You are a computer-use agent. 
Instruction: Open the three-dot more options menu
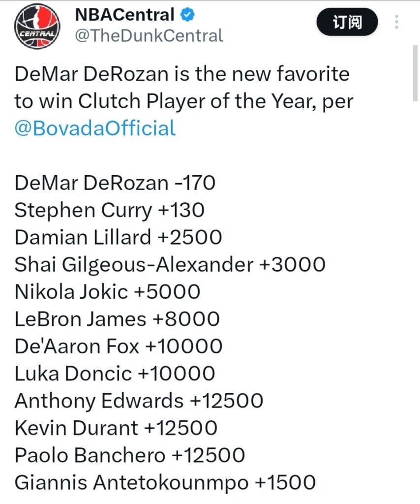(x=396, y=22)
